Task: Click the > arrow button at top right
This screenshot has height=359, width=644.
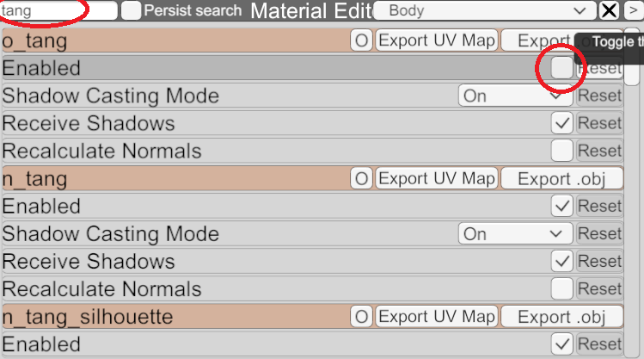Action: tap(633, 10)
